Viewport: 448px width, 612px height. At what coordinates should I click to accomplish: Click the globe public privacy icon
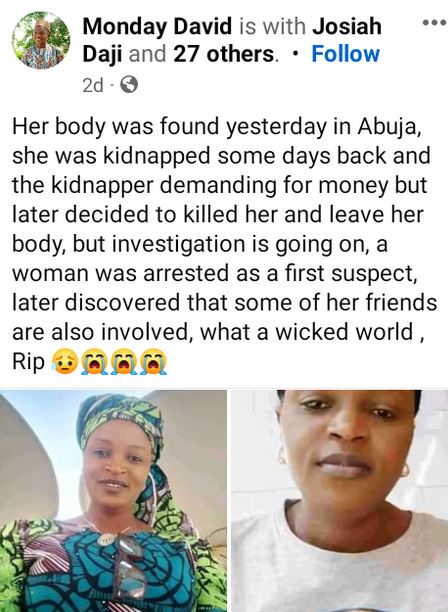tap(129, 84)
